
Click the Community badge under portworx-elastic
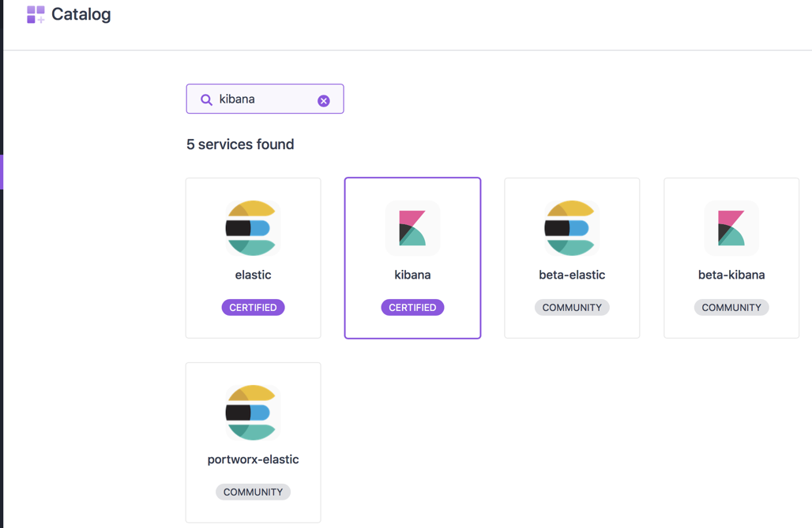click(x=253, y=492)
